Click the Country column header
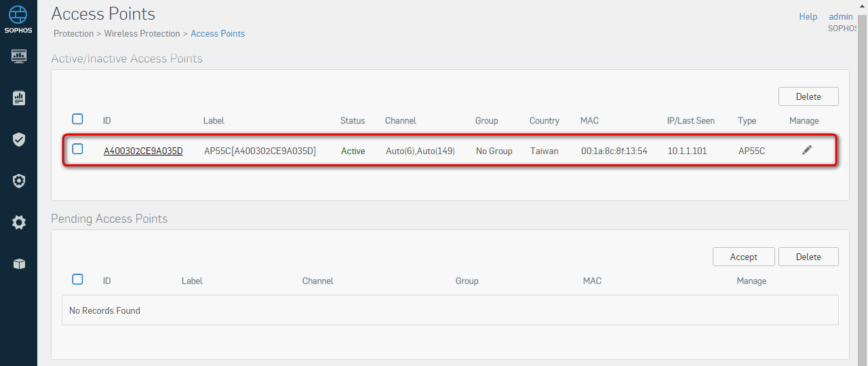This screenshot has height=366, width=868. tap(545, 121)
